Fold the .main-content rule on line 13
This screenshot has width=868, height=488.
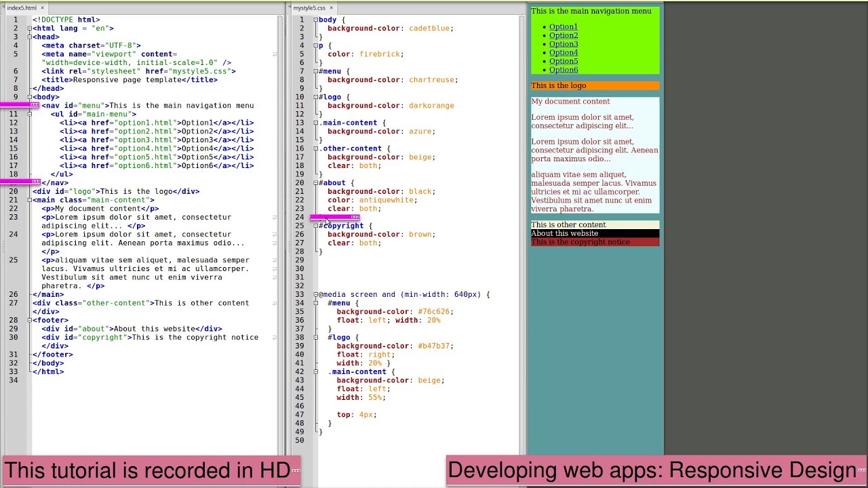316,123
